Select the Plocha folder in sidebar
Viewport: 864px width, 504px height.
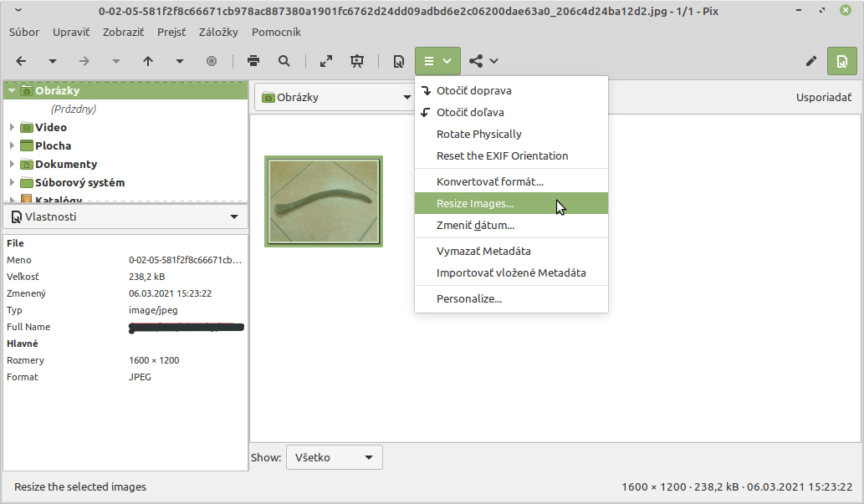point(53,146)
